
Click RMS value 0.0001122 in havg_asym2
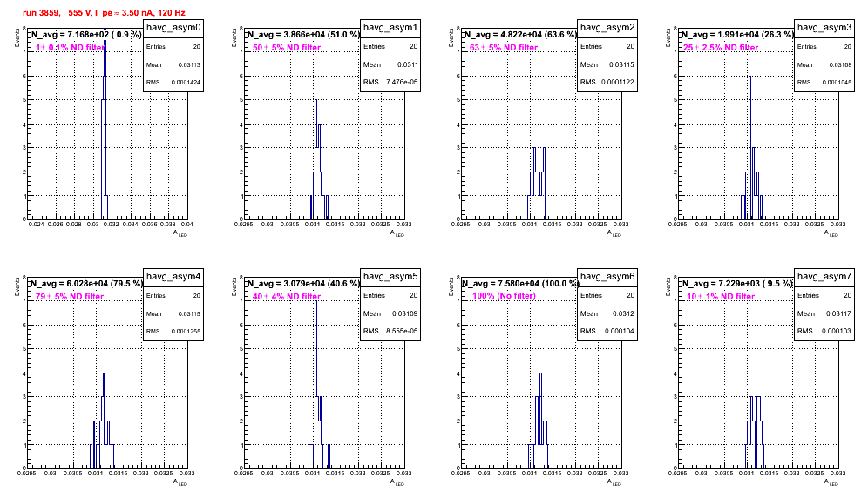click(619, 83)
